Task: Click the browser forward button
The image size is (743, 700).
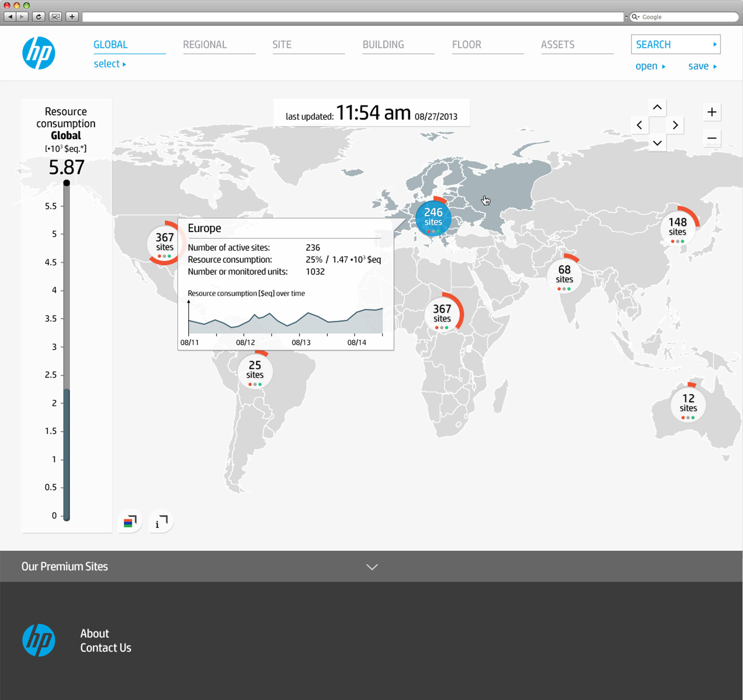Action: pyautogui.click(x=22, y=17)
